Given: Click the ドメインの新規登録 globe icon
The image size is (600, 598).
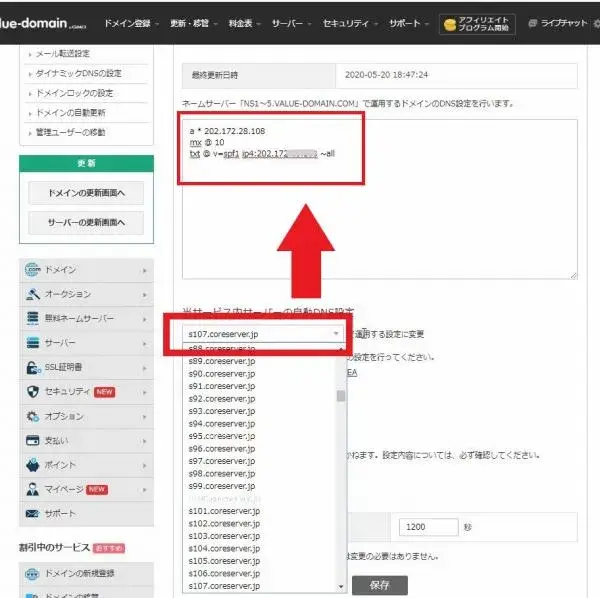Looking at the screenshot, I should [x=32, y=574].
